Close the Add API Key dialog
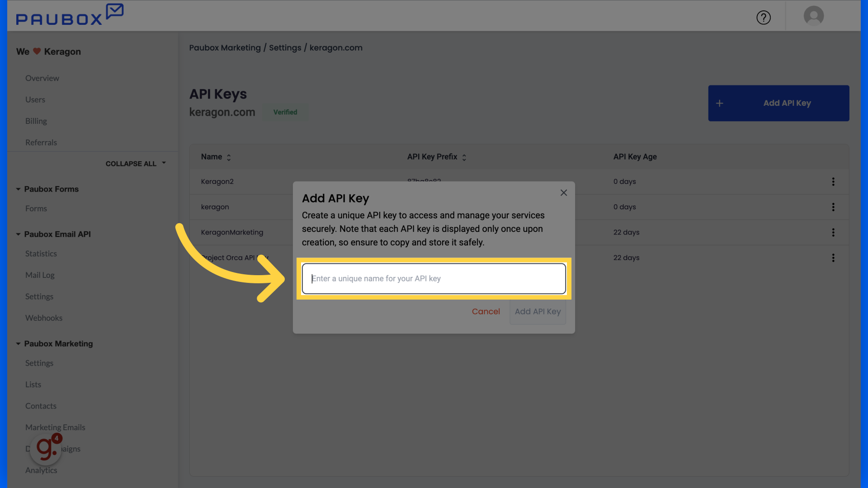Viewport: 868px width, 488px height. click(564, 193)
